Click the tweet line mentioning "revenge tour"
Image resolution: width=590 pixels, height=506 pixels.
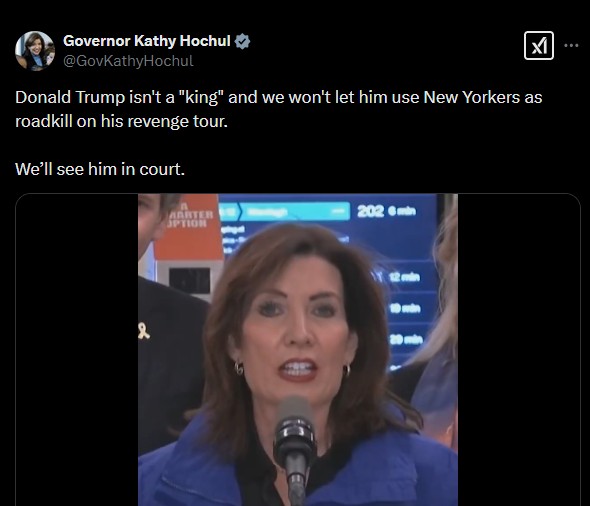(122, 121)
